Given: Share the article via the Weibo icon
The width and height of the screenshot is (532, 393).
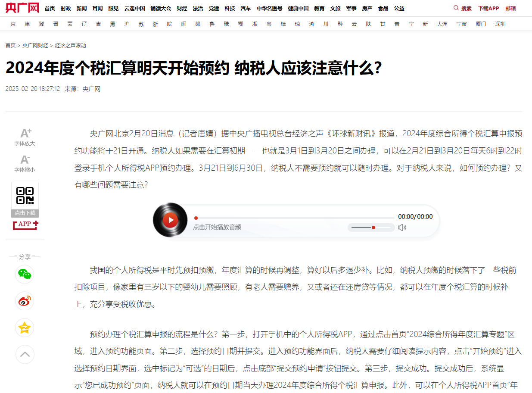Looking at the screenshot, I should pyautogui.click(x=25, y=301).
